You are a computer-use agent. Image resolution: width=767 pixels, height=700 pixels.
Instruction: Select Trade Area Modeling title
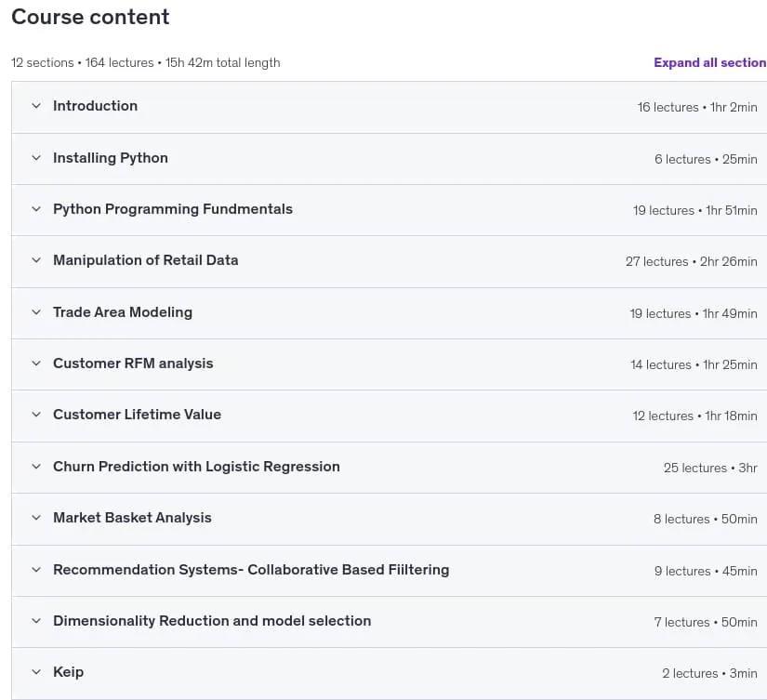[x=123, y=312]
